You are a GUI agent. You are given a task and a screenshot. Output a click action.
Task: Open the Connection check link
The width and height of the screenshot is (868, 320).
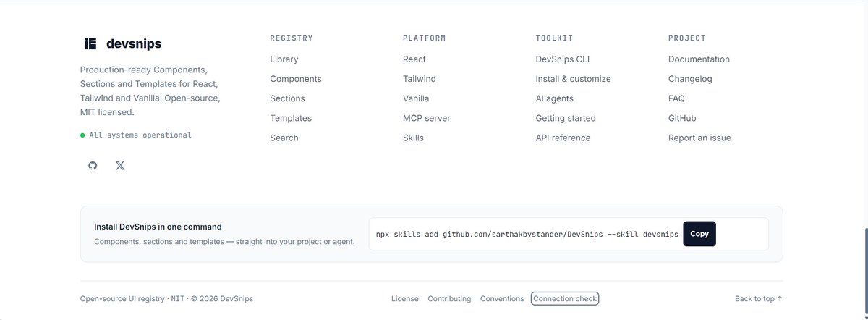565,298
